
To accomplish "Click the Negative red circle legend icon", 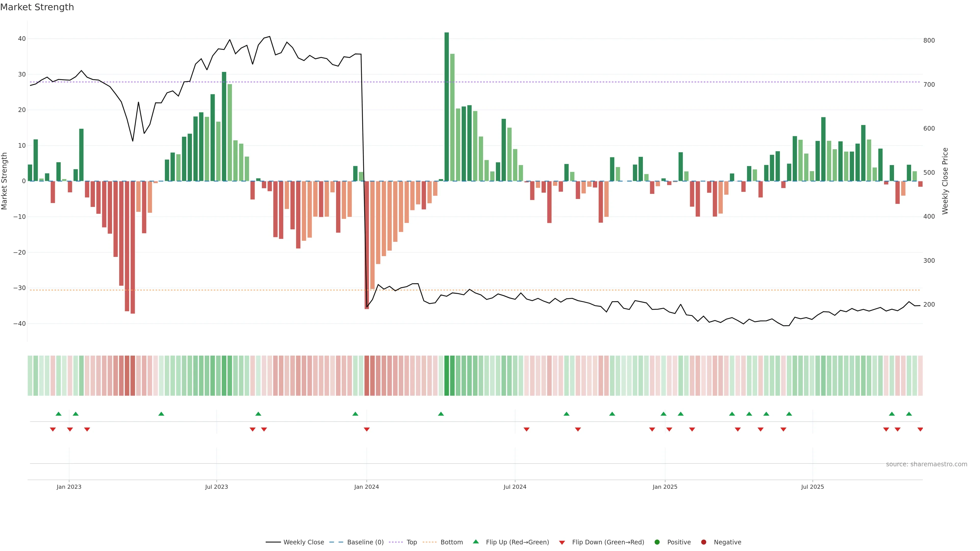I will pyautogui.click(x=703, y=542).
